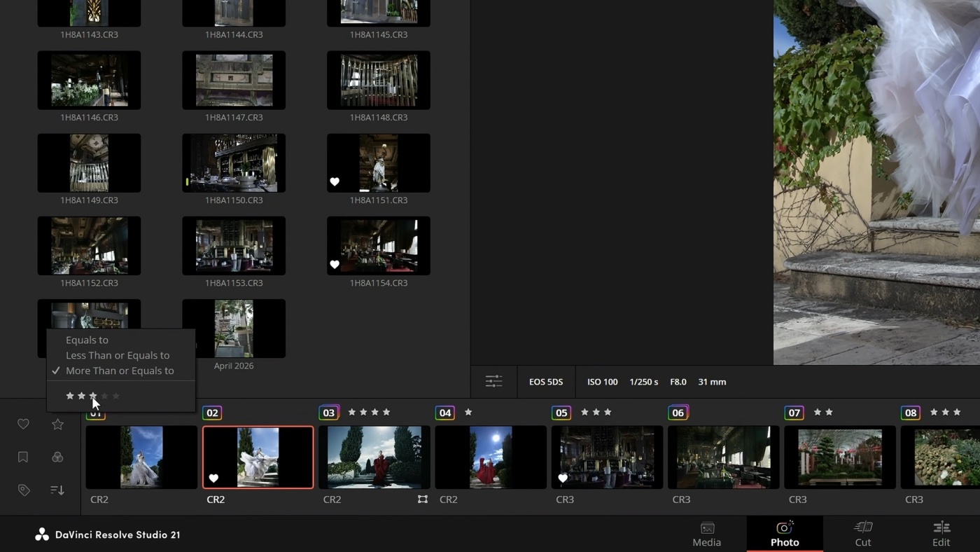This screenshot has height=552, width=980.
Task: Open the sort order icon
Action: tap(57, 490)
